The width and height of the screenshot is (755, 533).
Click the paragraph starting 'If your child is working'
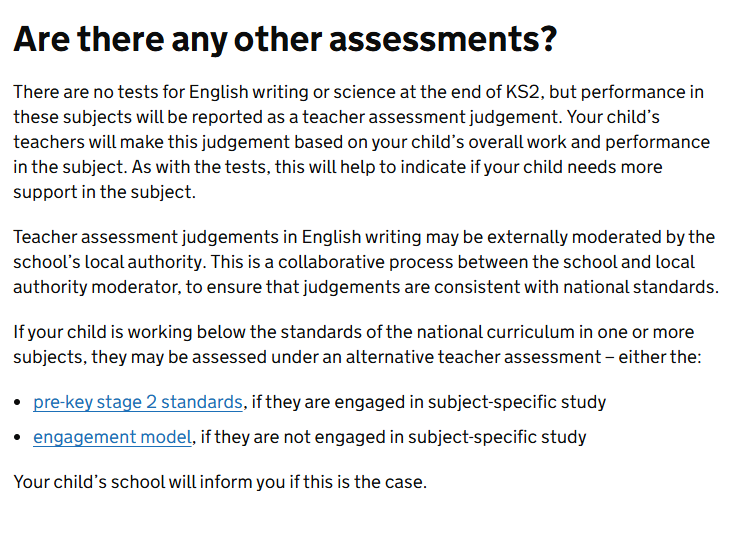click(357, 344)
